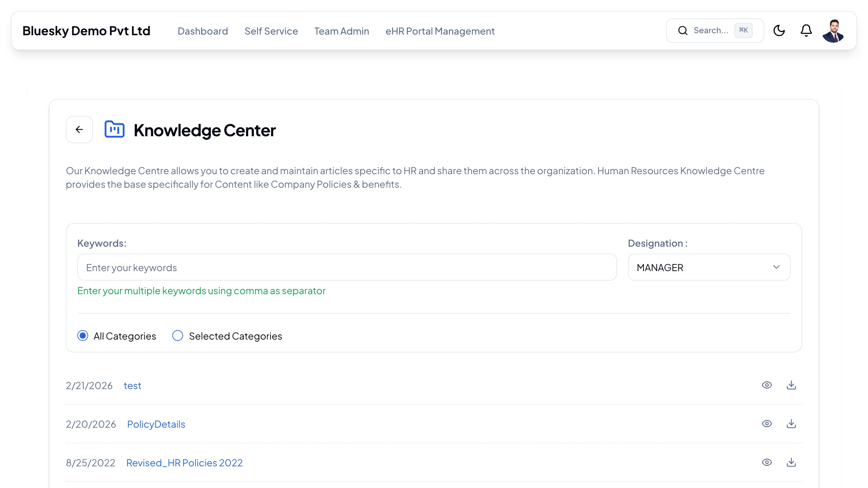Download the PolicyDetails document
Screen dimensions: 868x488
coord(791,424)
